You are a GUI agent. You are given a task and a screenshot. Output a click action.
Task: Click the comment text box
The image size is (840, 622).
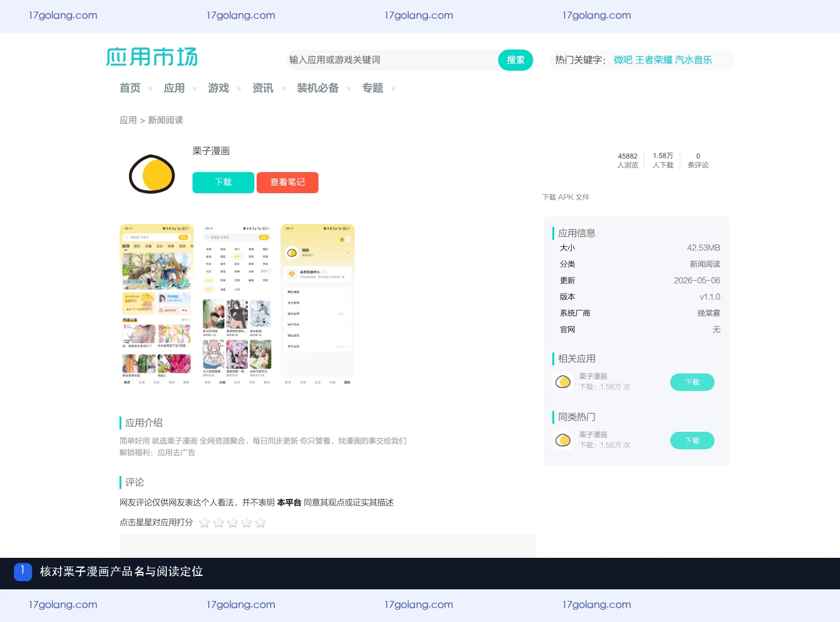(328, 546)
